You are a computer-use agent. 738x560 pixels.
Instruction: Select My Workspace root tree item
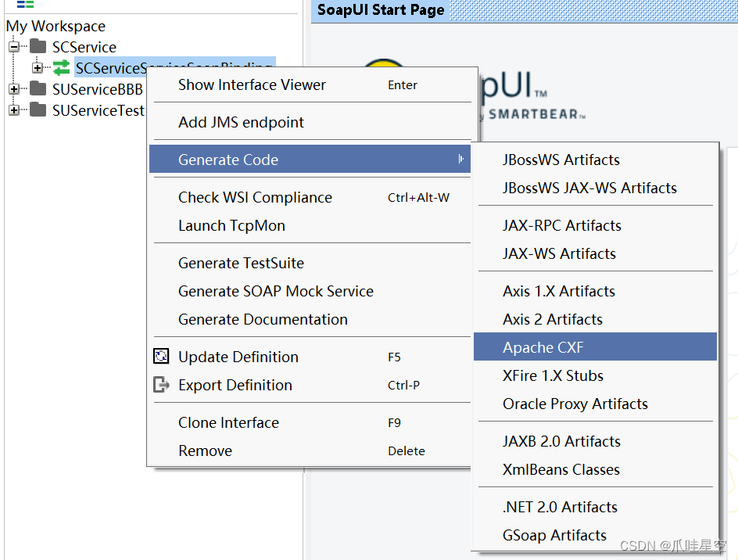56,26
